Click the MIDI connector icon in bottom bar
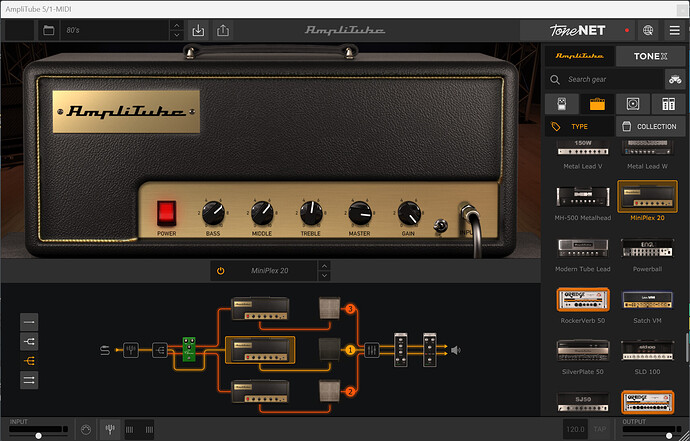Image resolution: width=690 pixels, height=441 pixels. click(x=86, y=430)
